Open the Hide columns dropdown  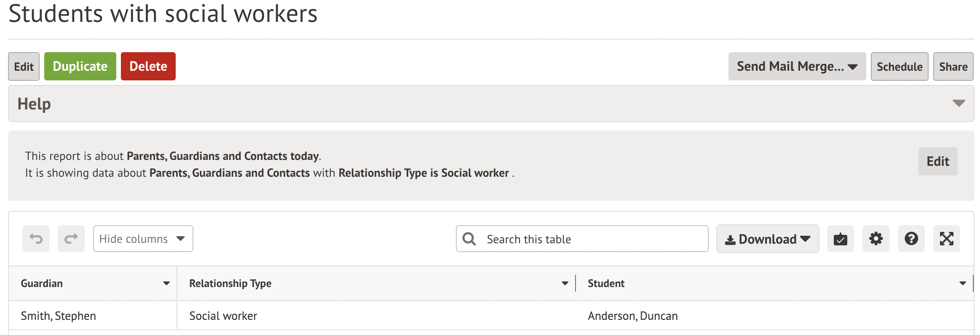pos(143,239)
